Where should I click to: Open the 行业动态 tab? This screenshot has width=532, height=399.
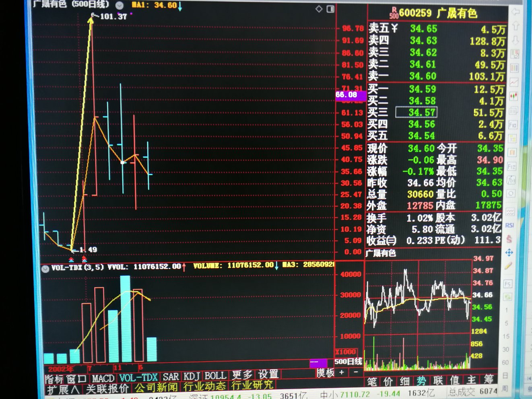pos(204,386)
